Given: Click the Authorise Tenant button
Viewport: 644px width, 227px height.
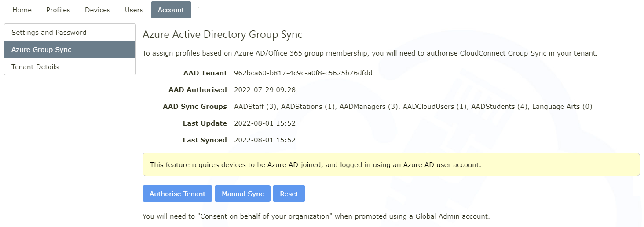Looking at the screenshot, I should point(177,194).
